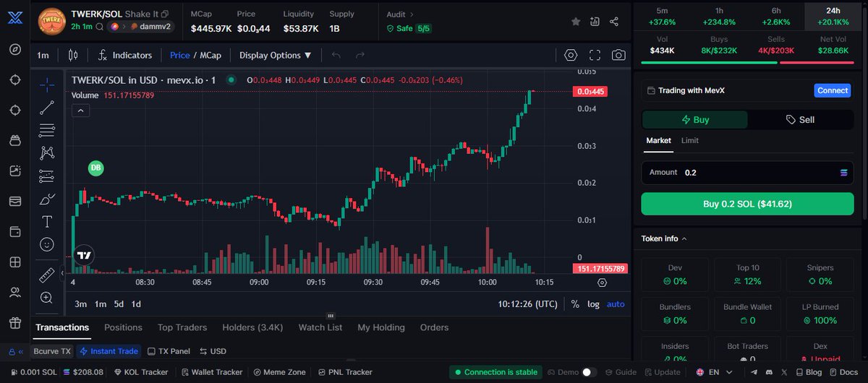Click the Connect wallet button
868x383 pixels.
tap(833, 90)
